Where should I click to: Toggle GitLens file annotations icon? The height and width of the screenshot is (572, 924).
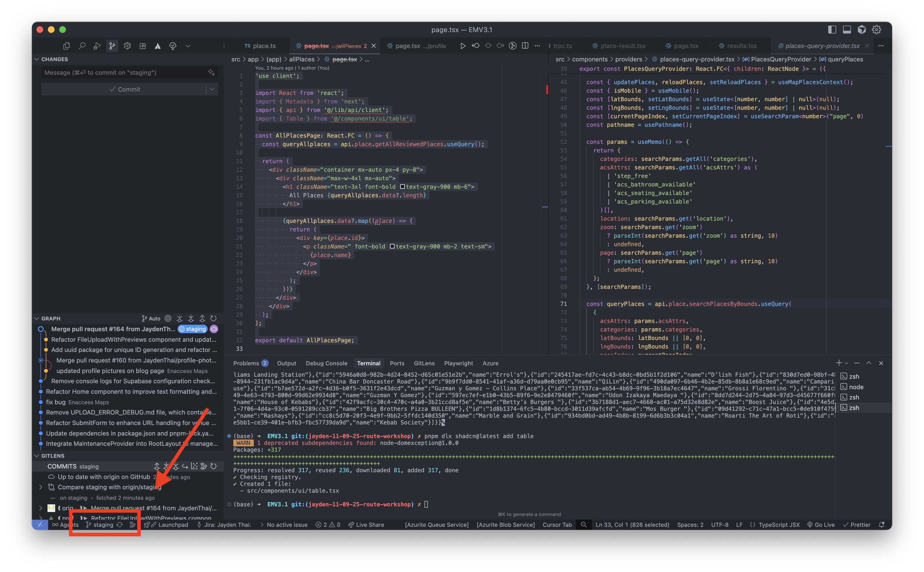(513, 46)
